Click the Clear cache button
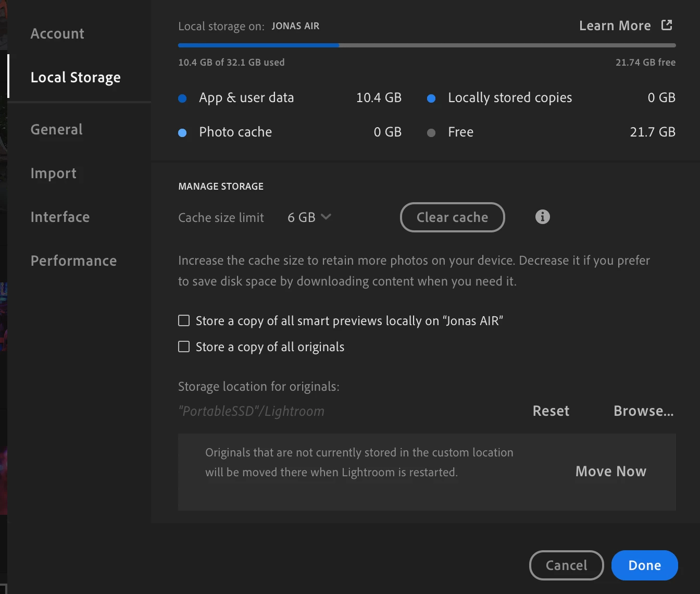This screenshot has height=594, width=700. coord(452,217)
